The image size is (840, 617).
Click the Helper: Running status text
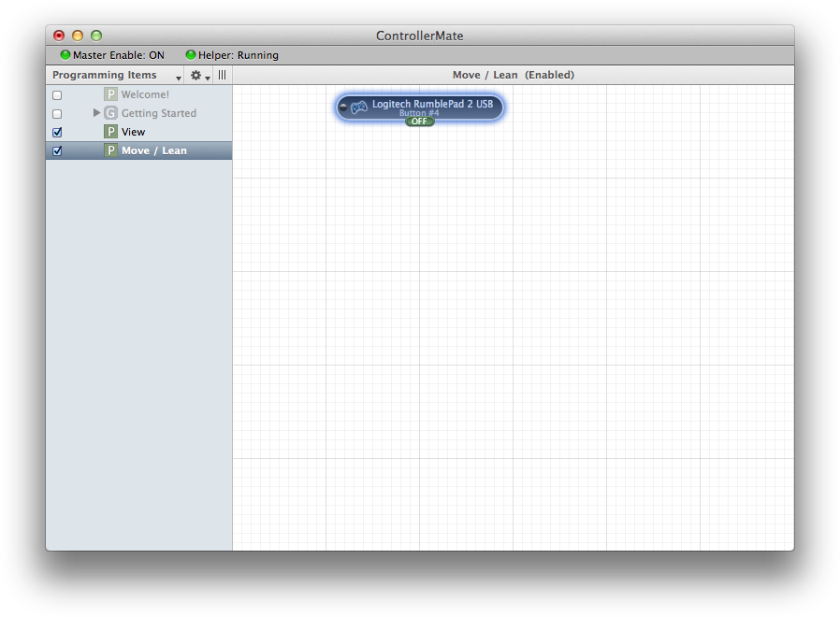[x=239, y=55]
